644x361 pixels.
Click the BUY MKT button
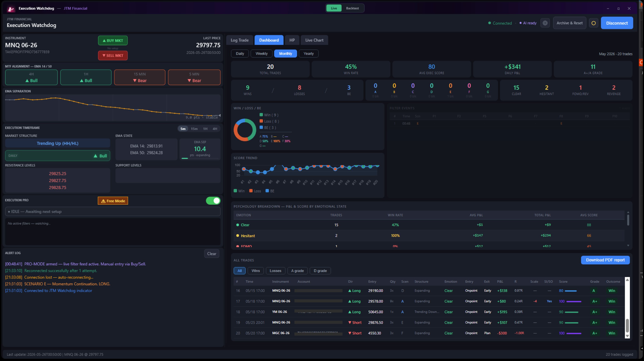coord(113,40)
